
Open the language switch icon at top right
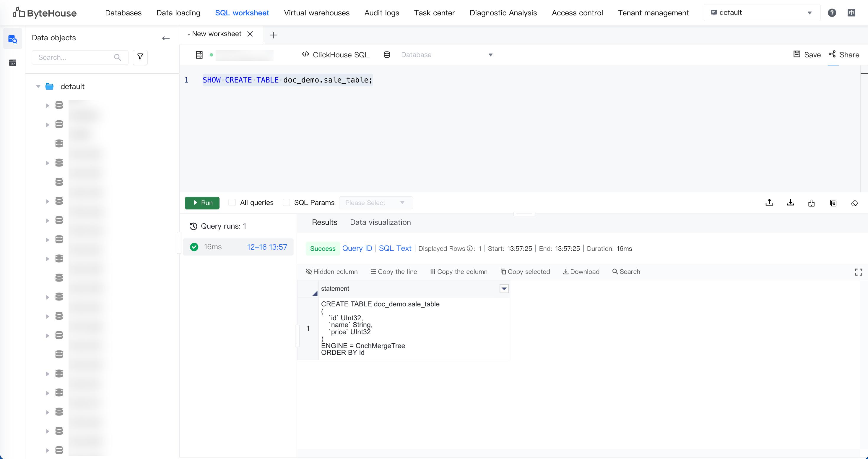851,13
